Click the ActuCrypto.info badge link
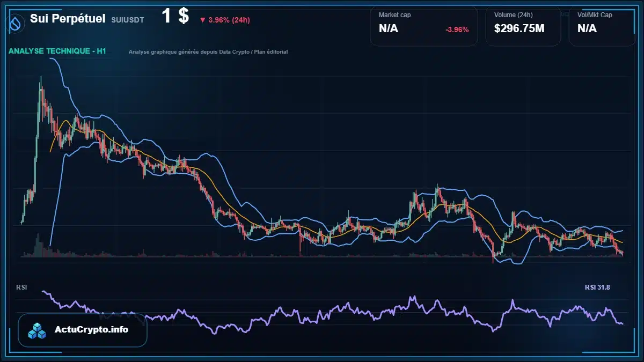The width and height of the screenshot is (644, 362). (x=83, y=330)
